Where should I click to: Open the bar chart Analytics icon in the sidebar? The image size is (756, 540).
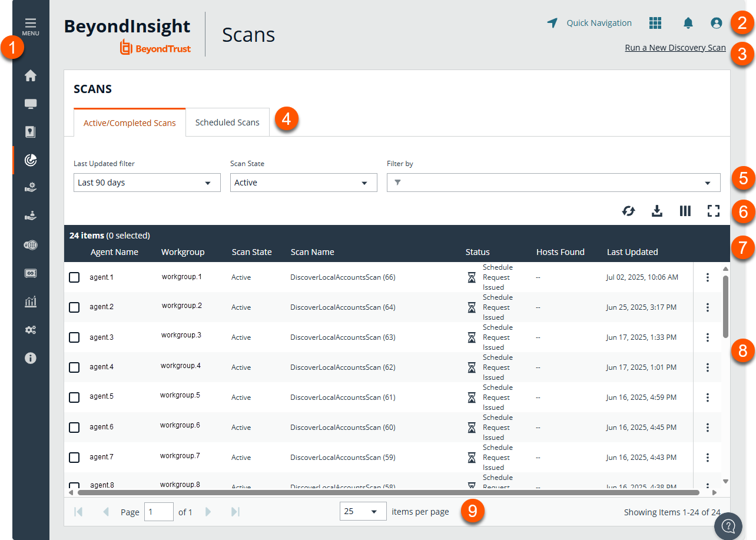(31, 302)
